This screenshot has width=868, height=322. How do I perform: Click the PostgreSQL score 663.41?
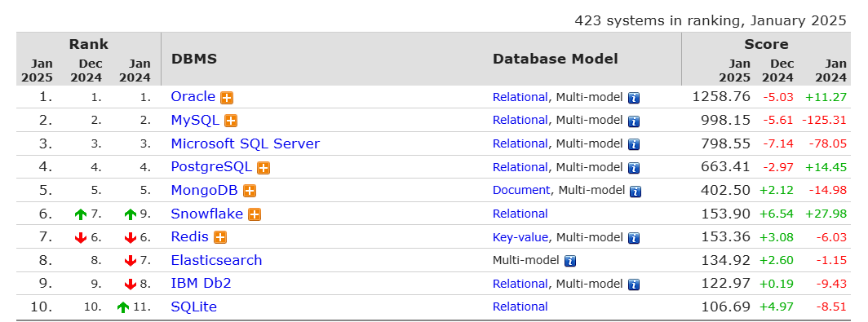pyautogui.click(x=726, y=166)
